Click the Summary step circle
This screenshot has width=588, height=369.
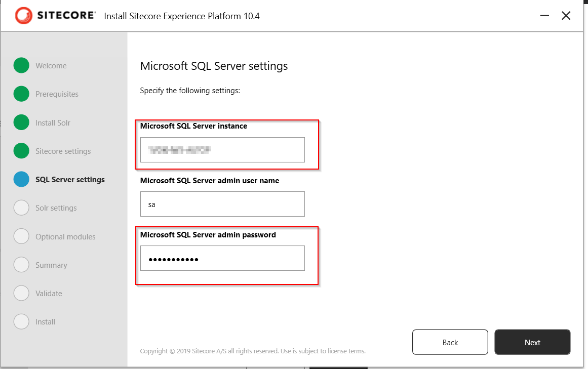pyautogui.click(x=21, y=265)
